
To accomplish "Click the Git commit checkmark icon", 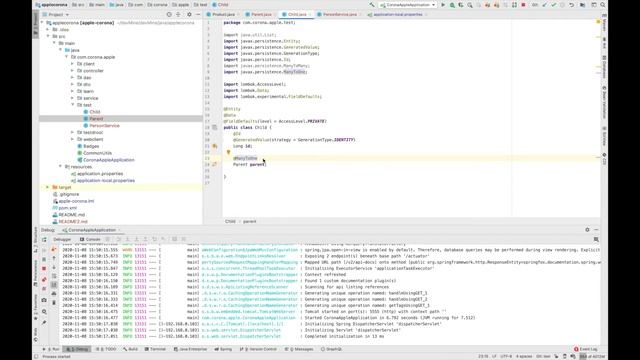I will coord(553,5).
